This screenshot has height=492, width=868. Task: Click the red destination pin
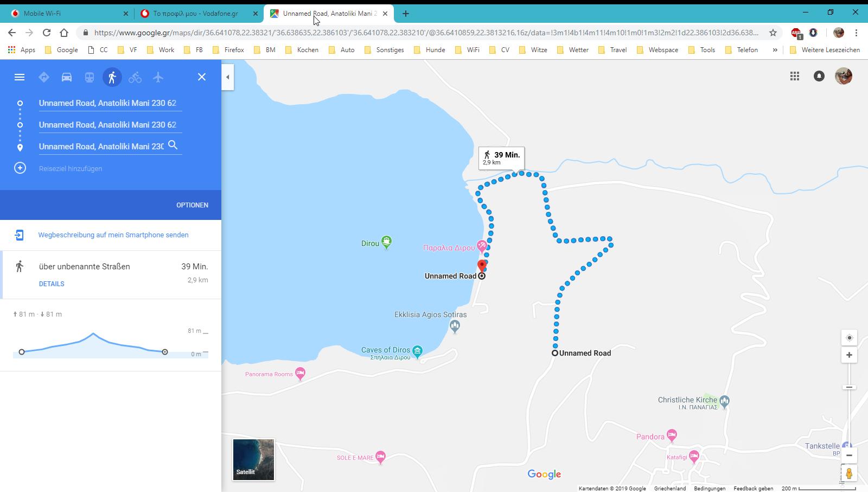pyautogui.click(x=482, y=266)
